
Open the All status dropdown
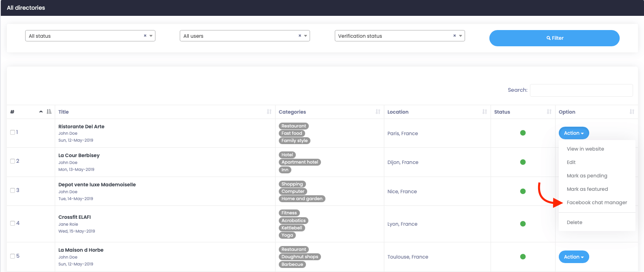pyautogui.click(x=90, y=36)
